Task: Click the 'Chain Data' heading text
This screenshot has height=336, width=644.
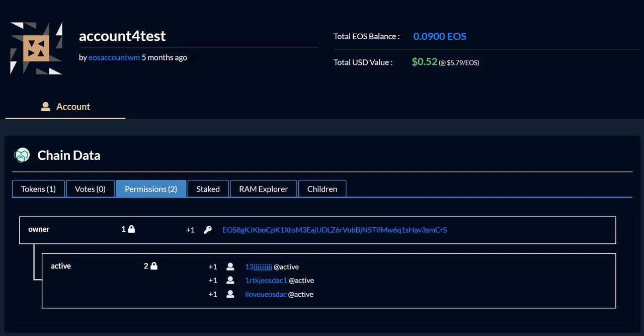Action: pyautogui.click(x=69, y=155)
